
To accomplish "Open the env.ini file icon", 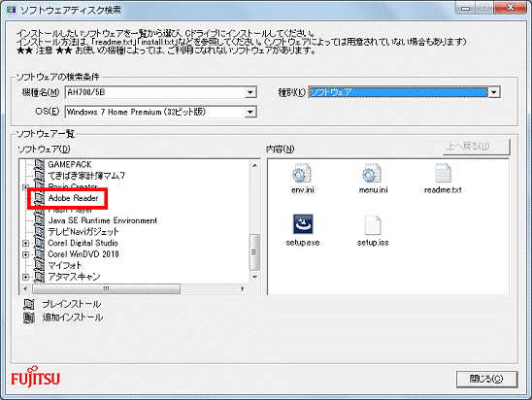I will pyautogui.click(x=301, y=174).
